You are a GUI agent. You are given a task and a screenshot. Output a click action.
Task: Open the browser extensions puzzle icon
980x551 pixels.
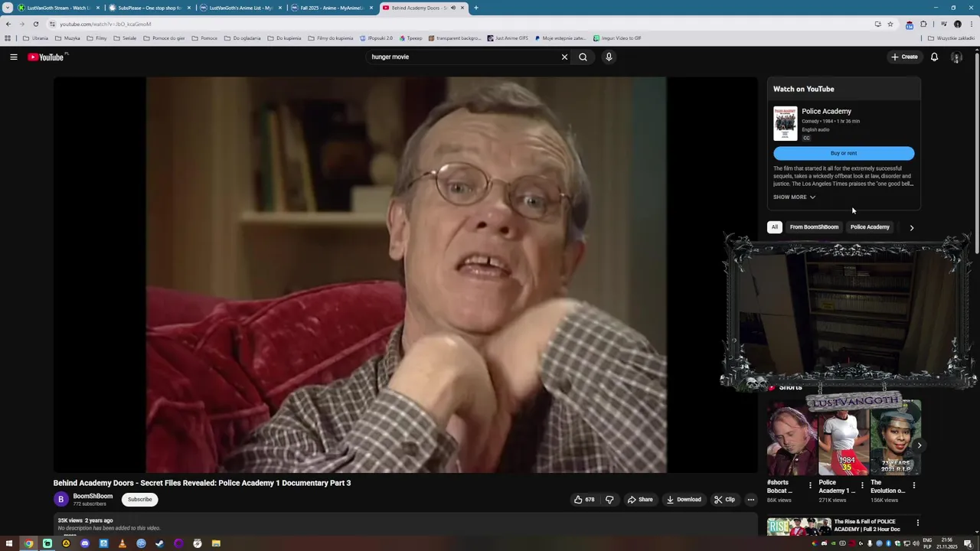[923, 24]
